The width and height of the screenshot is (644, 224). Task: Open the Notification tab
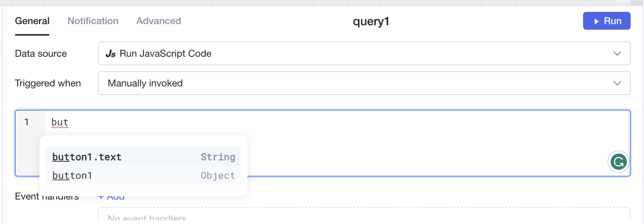coord(93,21)
